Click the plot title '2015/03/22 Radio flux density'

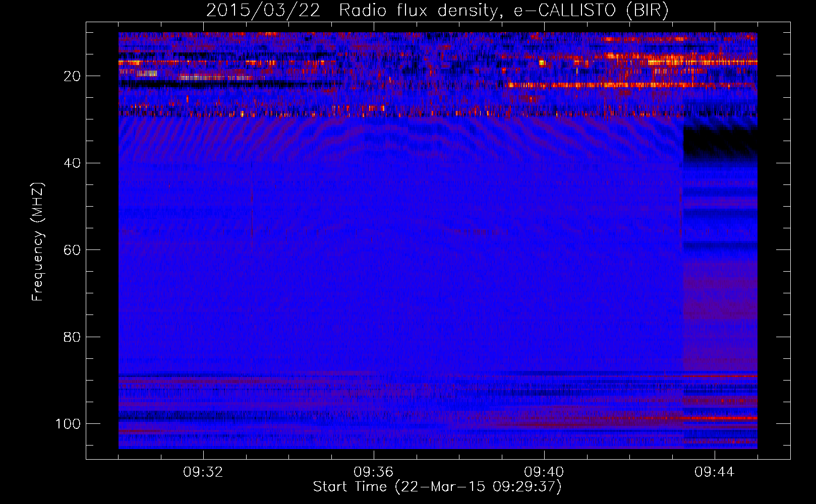[437, 11]
